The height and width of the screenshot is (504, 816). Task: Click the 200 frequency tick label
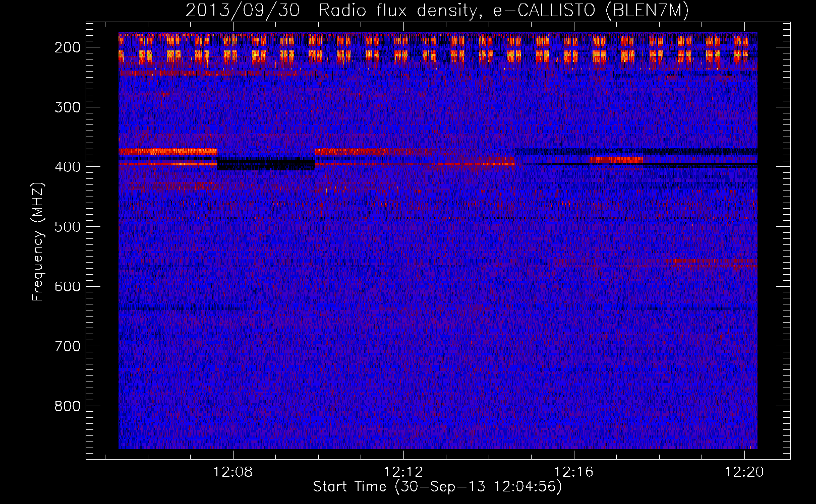(x=68, y=47)
